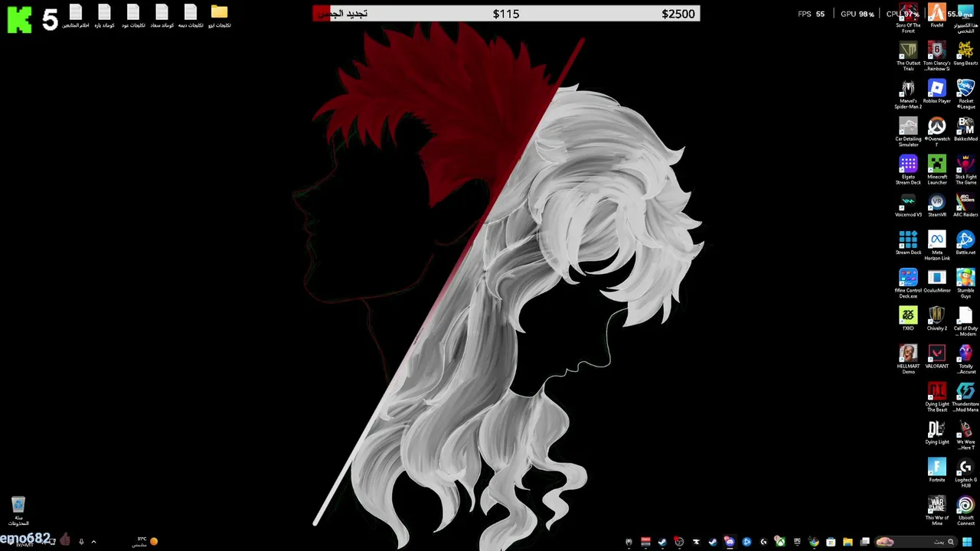The height and width of the screenshot is (551, 980).
Task: Open Elgato Stream Deck shortcut
Action: point(908,170)
